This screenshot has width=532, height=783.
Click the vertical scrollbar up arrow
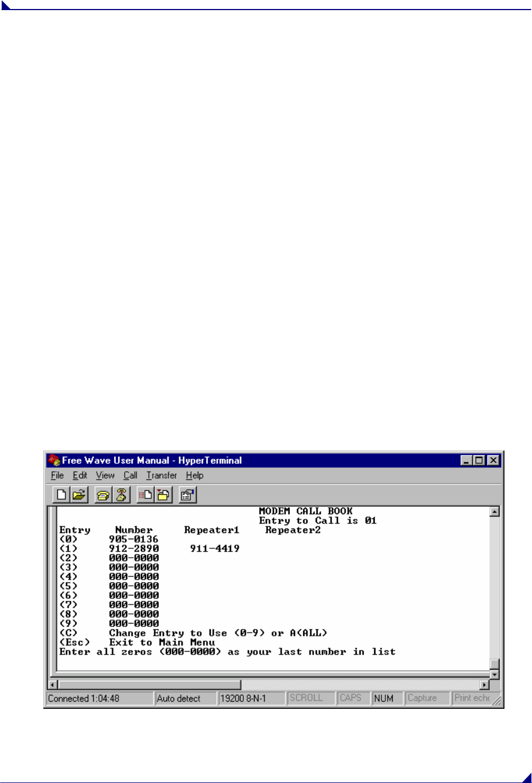pyautogui.click(x=494, y=512)
